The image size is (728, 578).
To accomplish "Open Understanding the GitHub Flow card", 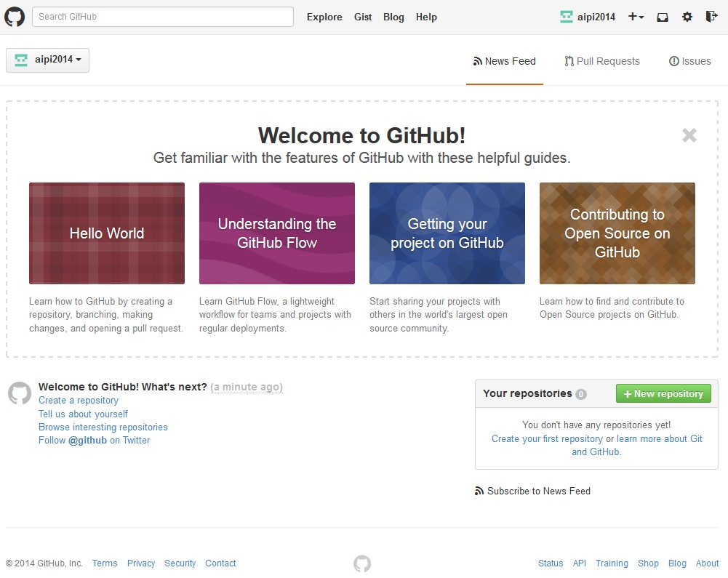I will coord(276,233).
